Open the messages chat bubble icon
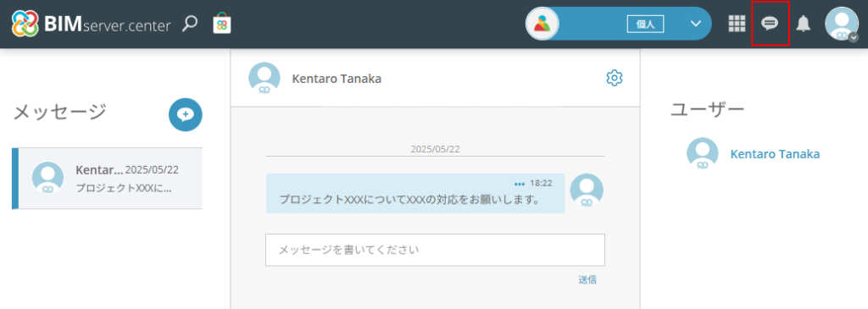 770,24
